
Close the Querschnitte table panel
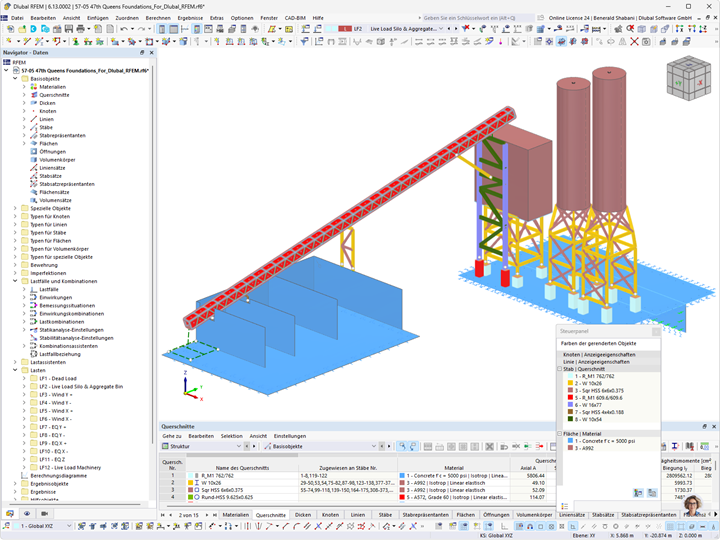tap(714, 427)
